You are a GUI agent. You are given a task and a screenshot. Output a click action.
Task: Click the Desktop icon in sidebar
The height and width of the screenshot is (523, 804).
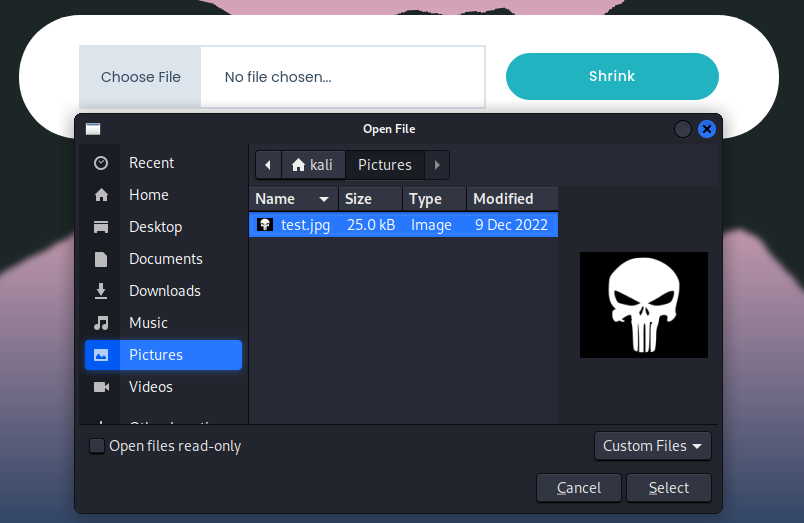[x=101, y=227]
